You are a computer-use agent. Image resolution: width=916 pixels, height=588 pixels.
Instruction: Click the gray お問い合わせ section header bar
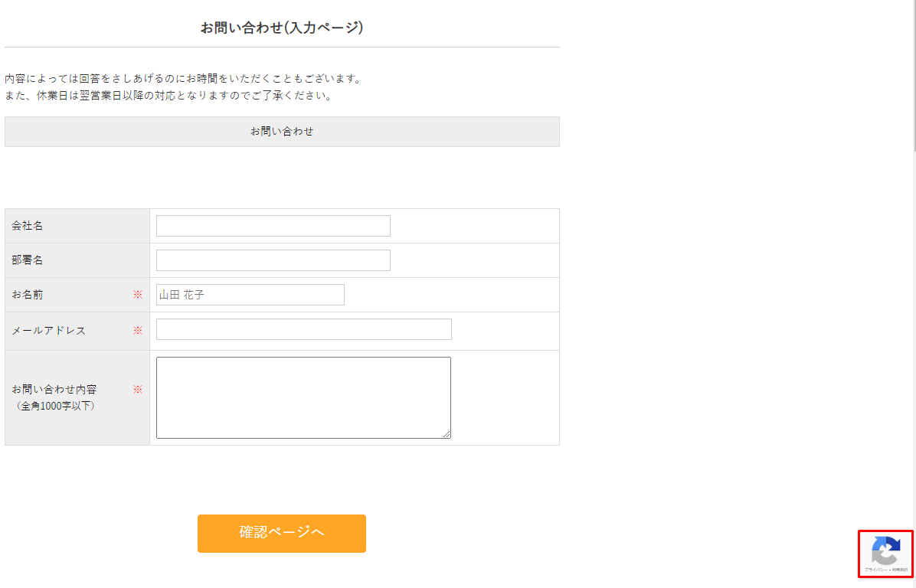click(282, 132)
